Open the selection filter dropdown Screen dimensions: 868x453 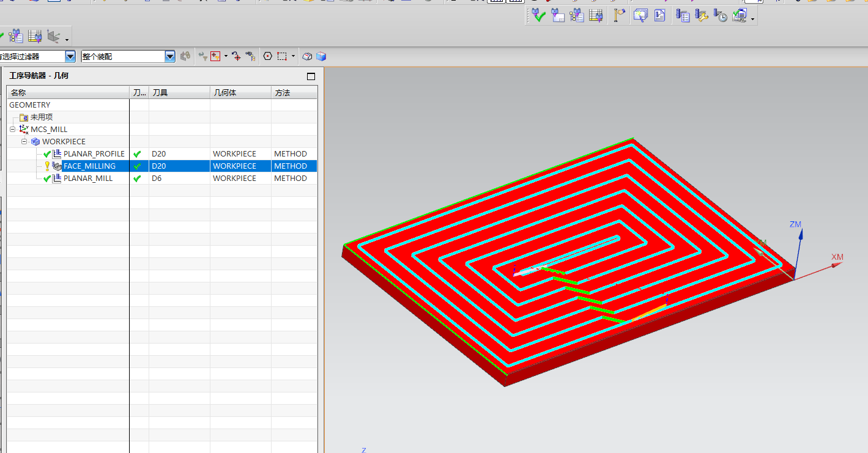click(x=70, y=56)
